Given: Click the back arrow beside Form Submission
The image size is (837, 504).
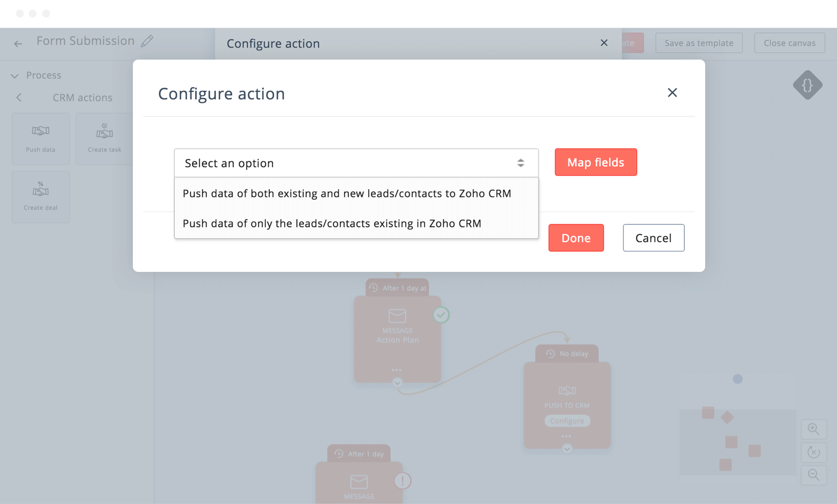Looking at the screenshot, I should (x=18, y=44).
